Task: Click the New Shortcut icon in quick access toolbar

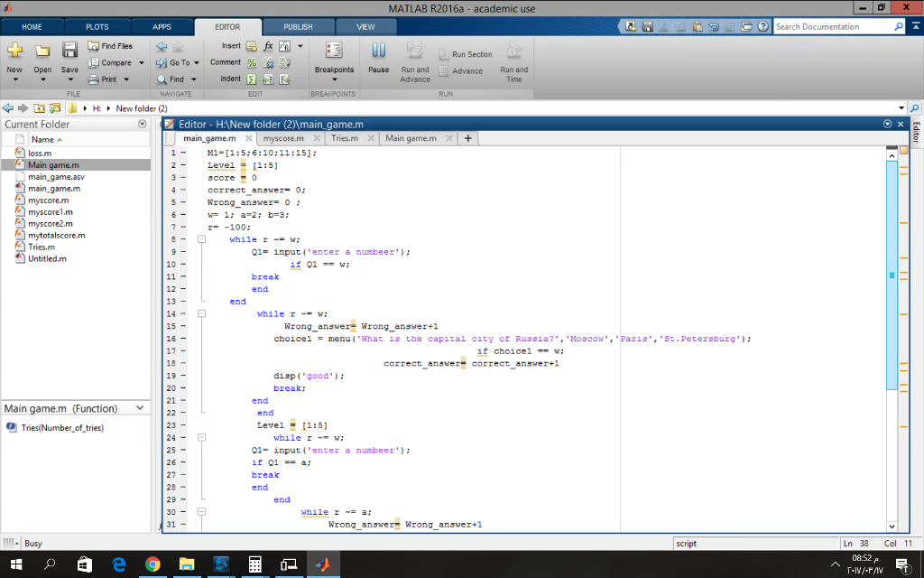Action: tap(631, 26)
